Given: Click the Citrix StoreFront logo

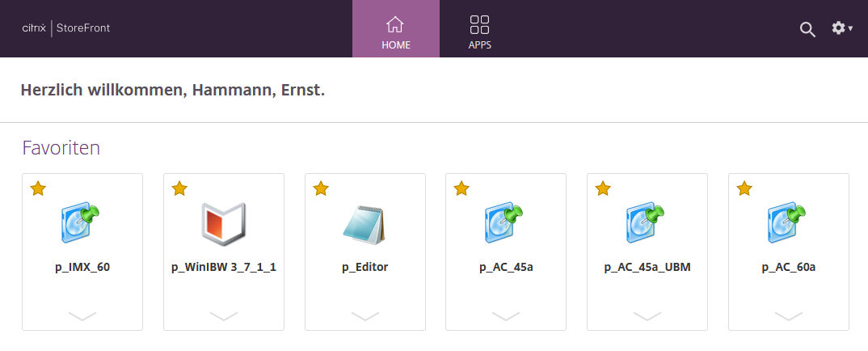Looking at the screenshot, I should tap(65, 28).
